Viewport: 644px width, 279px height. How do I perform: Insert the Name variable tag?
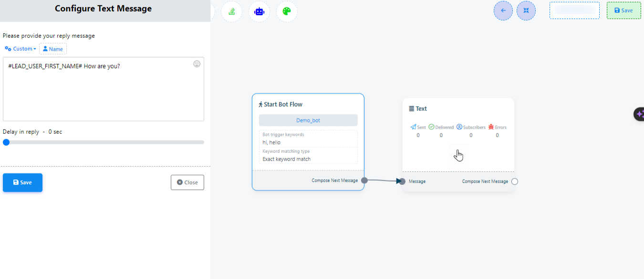click(x=53, y=49)
